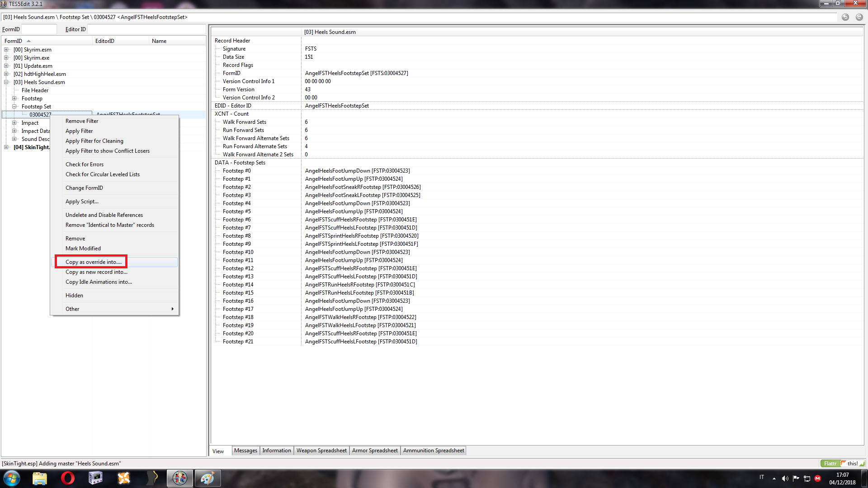Image resolution: width=868 pixels, height=488 pixels.
Task: Sort by the EditorID column header
Action: (x=121, y=41)
